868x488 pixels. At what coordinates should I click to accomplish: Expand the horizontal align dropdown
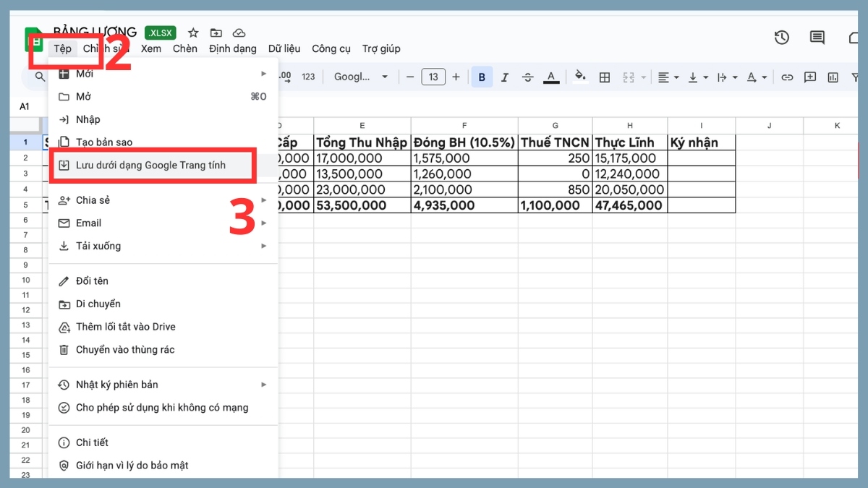pyautogui.click(x=676, y=77)
